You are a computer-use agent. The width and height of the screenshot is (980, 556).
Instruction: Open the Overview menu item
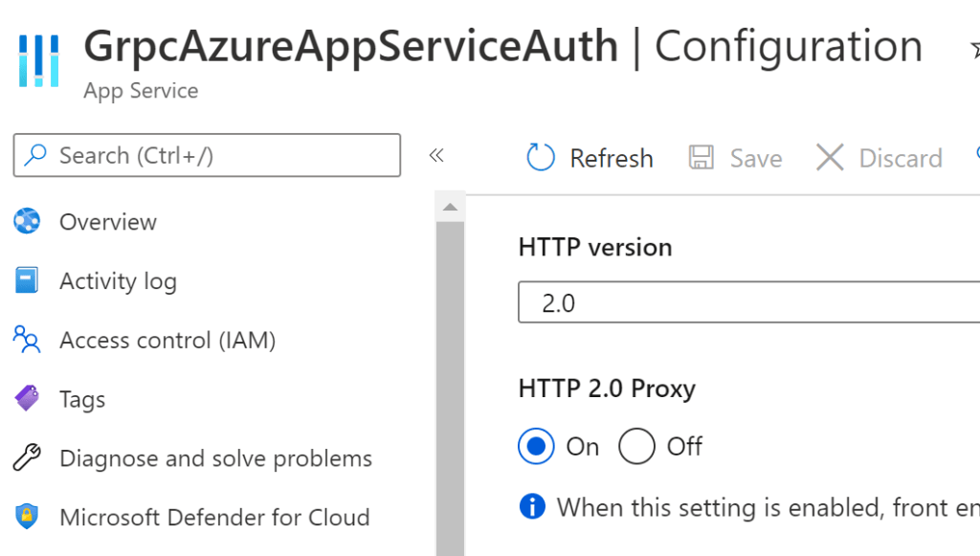click(107, 222)
